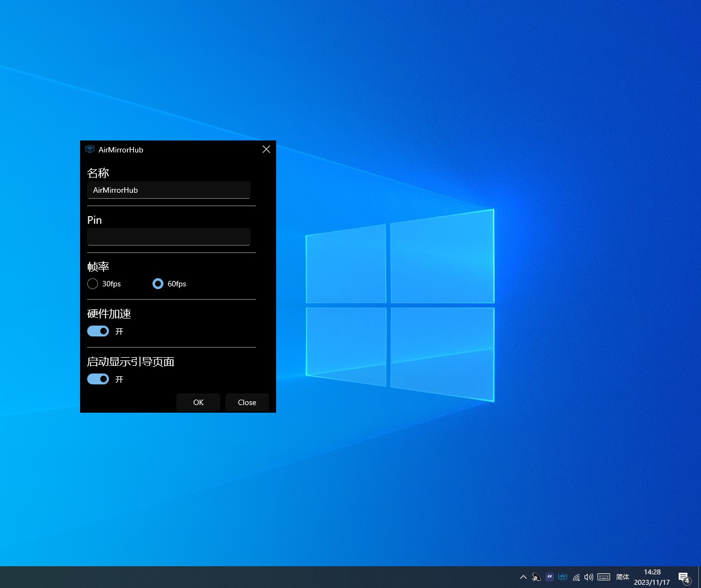Viewport: 701px width, 588px height.
Task: Click the 名称 text field
Action: 169,190
